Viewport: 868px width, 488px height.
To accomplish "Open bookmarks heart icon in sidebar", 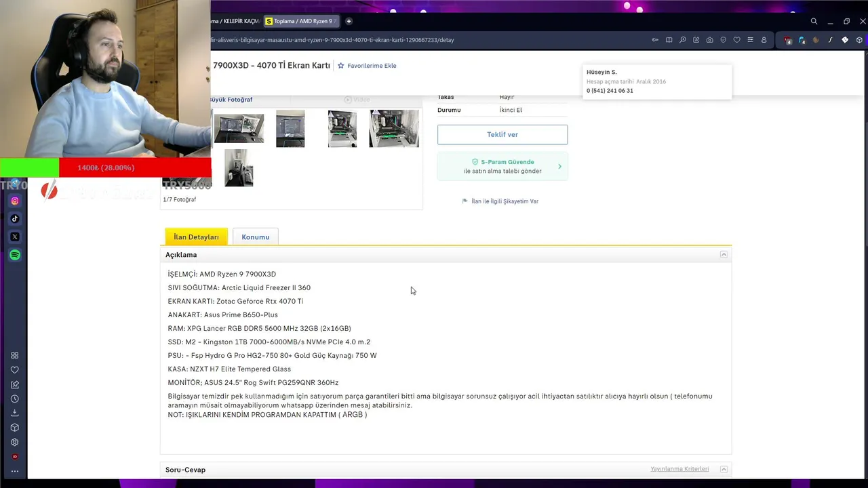I will tap(15, 370).
